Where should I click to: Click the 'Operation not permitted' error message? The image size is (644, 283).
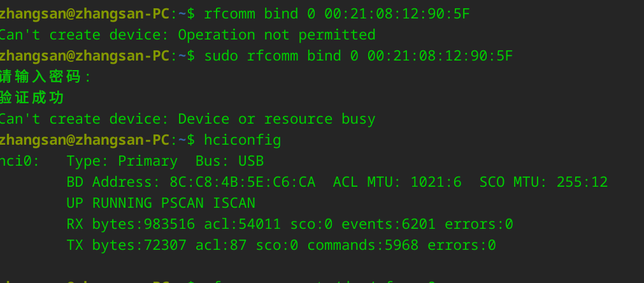276,34
